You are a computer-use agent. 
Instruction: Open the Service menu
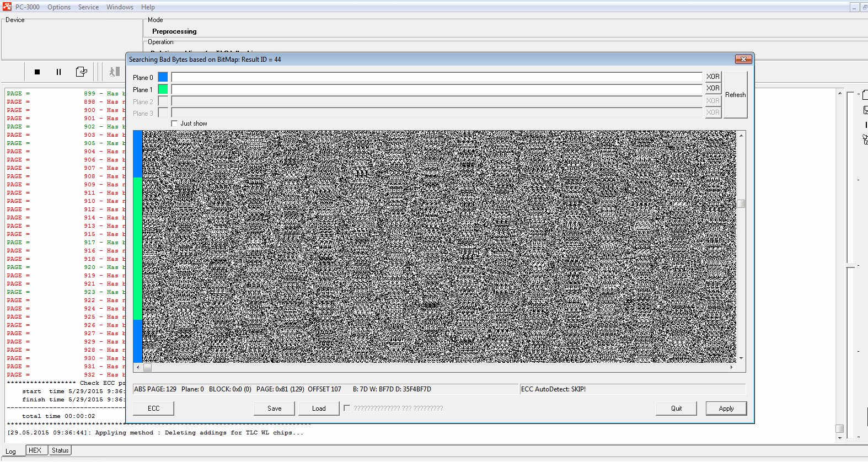click(88, 7)
